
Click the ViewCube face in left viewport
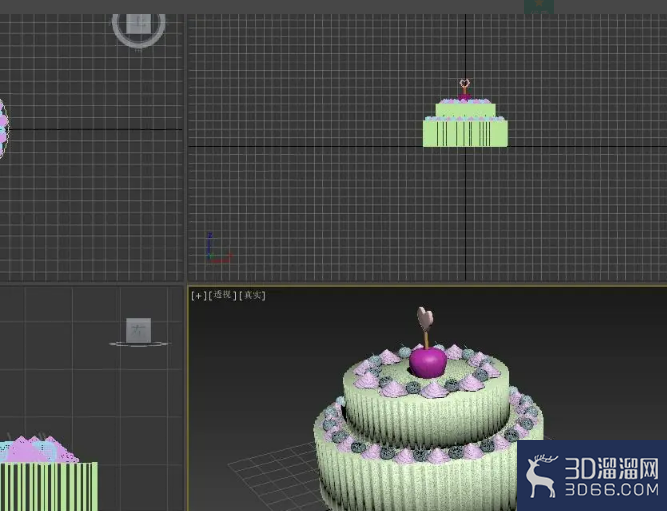(x=139, y=330)
